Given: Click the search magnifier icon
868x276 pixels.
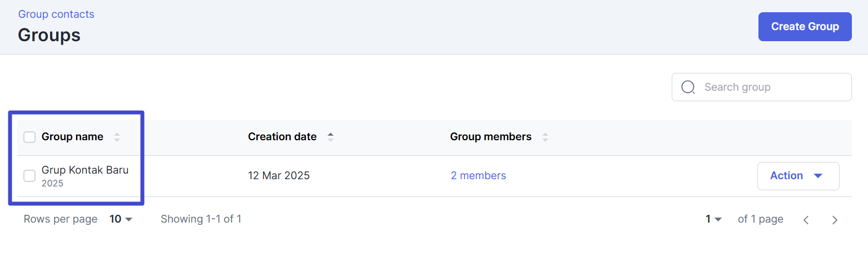Looking at the screenshot, I should coord(688,87).
